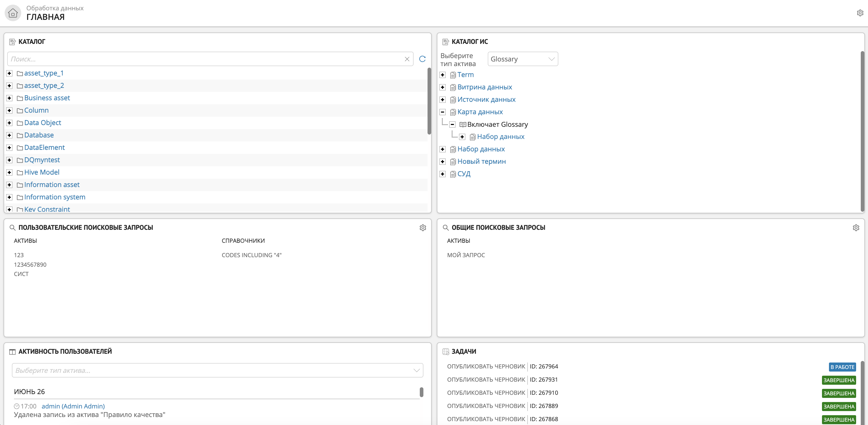Image resolution: width=868 pixels, height=425 pixels.
Task: Click the home icon in header
Action: click(x=13, y=13)
